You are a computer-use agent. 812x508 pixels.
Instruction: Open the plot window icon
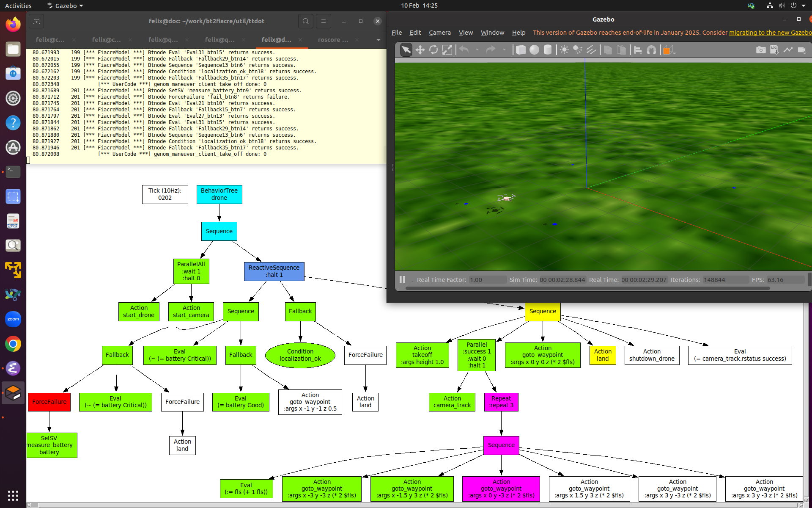(788, 50)
